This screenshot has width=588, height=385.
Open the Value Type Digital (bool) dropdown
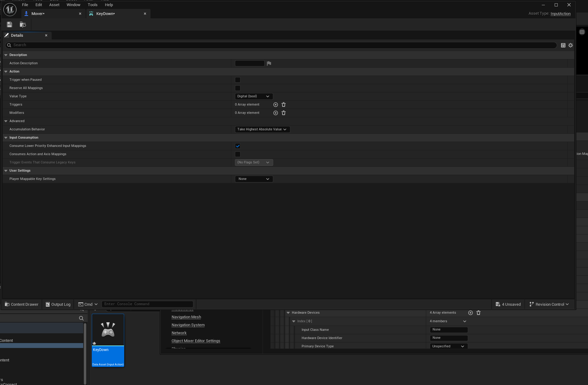tap(254, 96)
